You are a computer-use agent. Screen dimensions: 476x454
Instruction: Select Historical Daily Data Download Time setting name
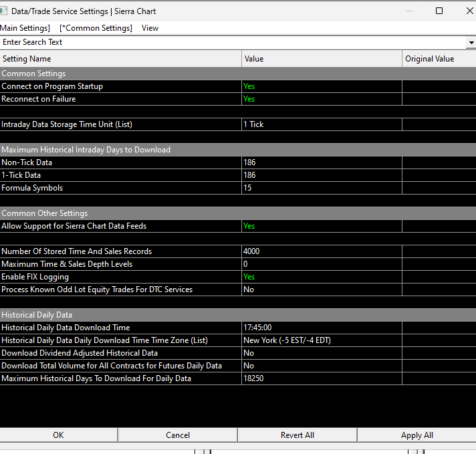[120, 328]
